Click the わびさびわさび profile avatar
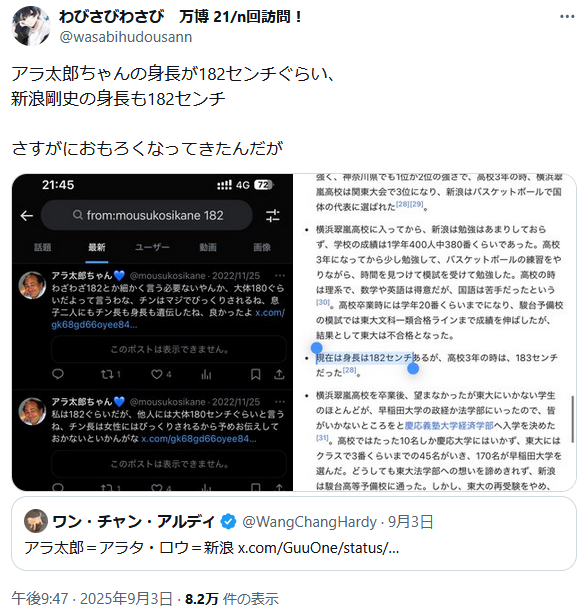The height and width of the screenshot is (616, 588). click(31, 26)
